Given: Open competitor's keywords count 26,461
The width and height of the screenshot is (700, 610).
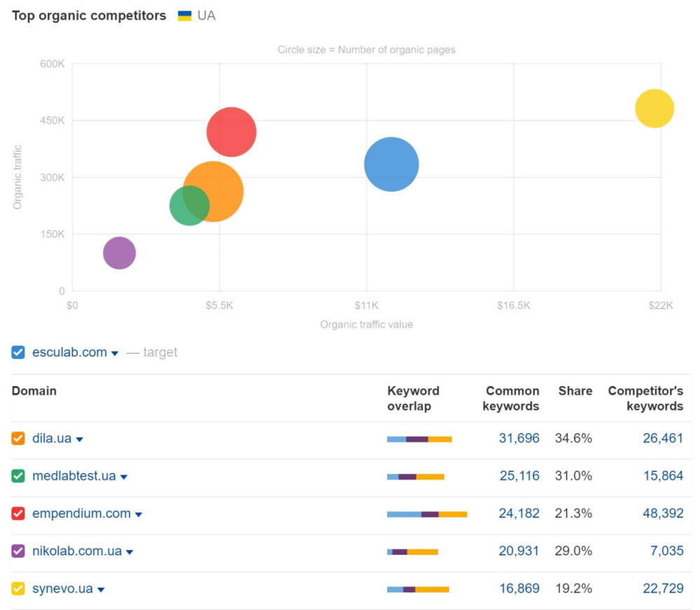Looking at the screenshot, I should point(663,438).
